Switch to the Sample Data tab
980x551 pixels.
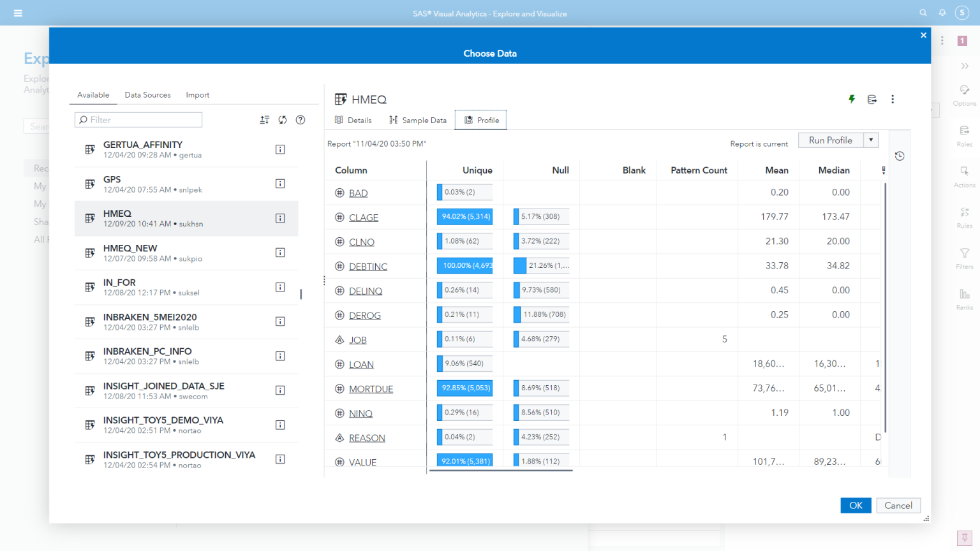418,120
